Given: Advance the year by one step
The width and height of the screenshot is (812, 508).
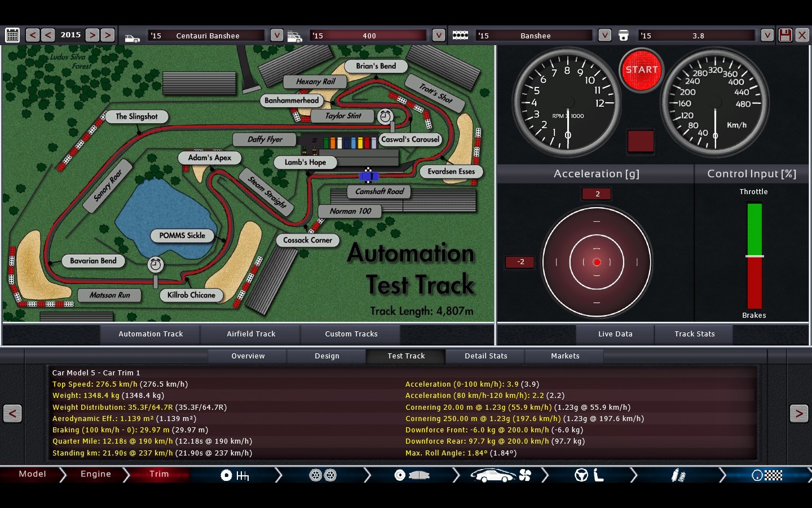Looking at the screenshot, I should (92, 35).
